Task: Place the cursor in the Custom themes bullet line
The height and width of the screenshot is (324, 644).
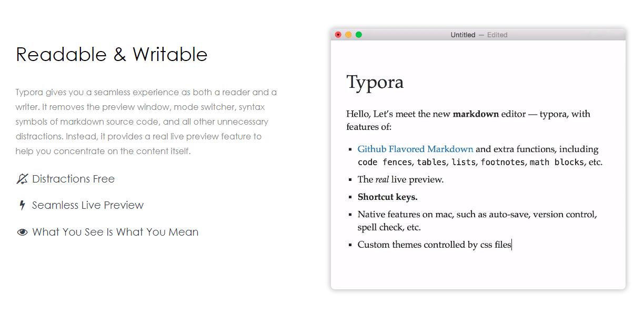Action: (x=434, y=245)
